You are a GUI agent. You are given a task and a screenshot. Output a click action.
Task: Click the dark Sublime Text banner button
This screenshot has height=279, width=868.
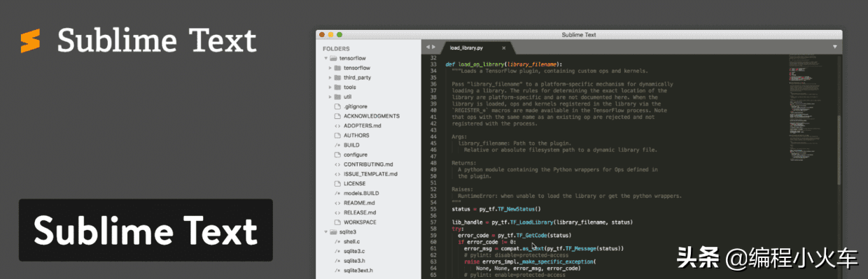coord(146,231)
